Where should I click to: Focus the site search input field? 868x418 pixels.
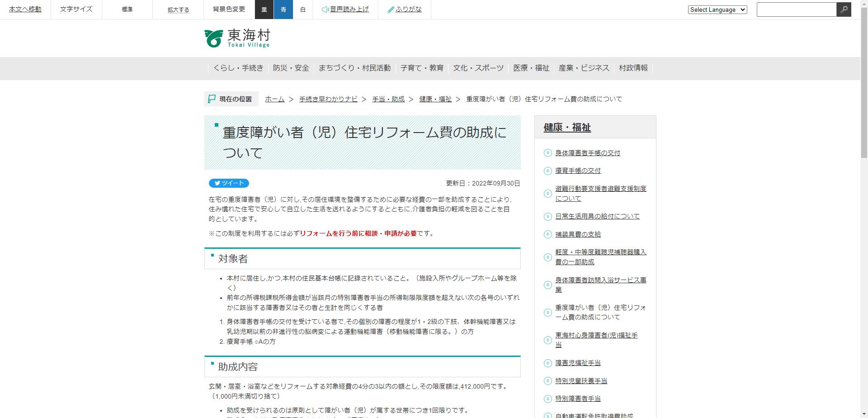tap(797, 9)
